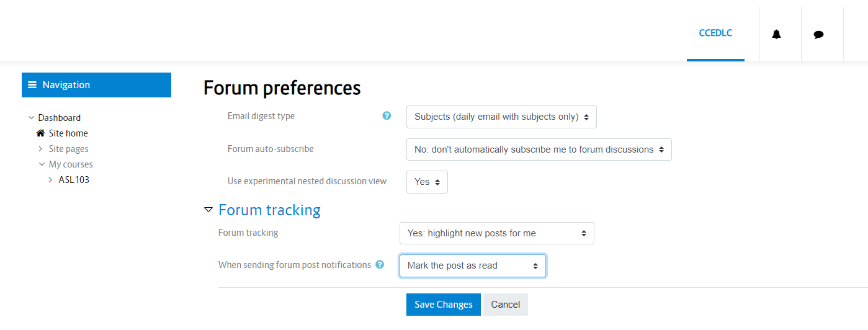Expand the Site pages tree node
This screenshot has height=330, width=868.
40,149
